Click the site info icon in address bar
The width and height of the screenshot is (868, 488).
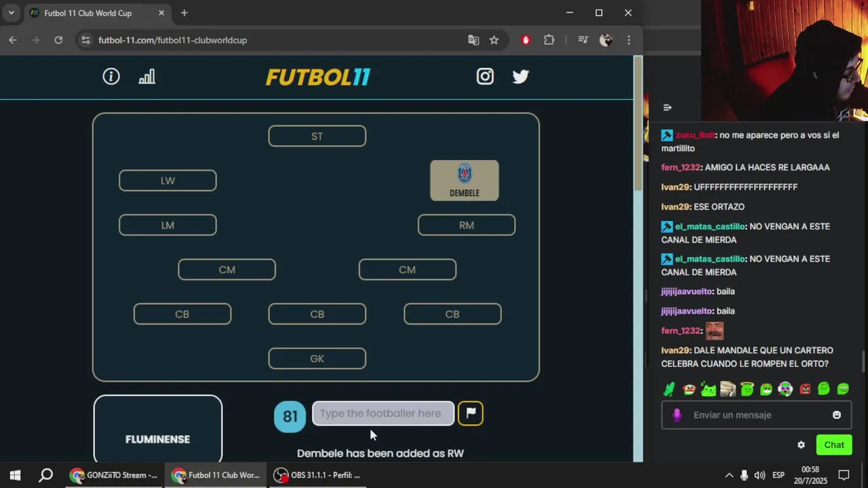pos(85,40)
